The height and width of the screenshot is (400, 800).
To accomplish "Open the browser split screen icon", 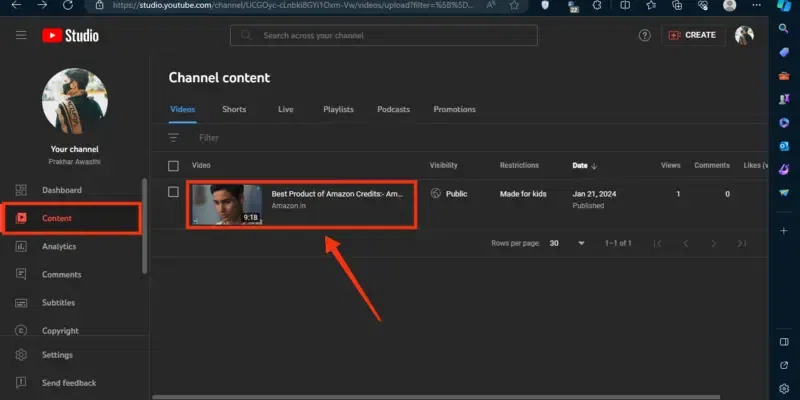I will tap(624, 5).
